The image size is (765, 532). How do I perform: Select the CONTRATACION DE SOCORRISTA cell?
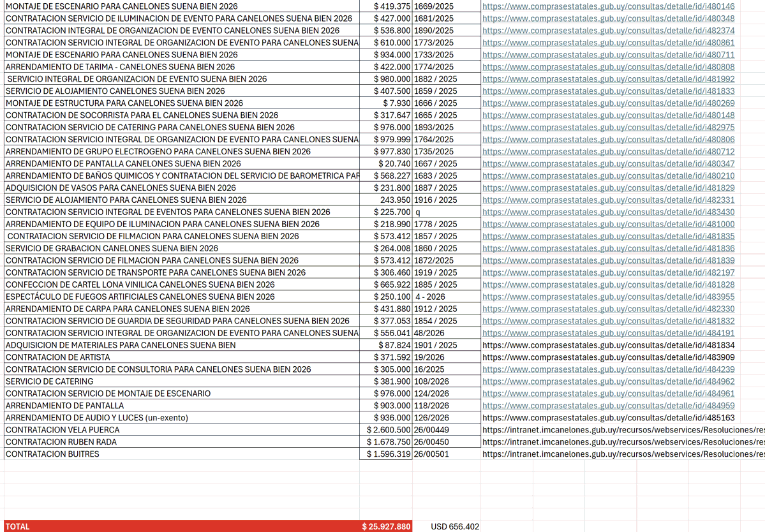[x=181, y=115]
